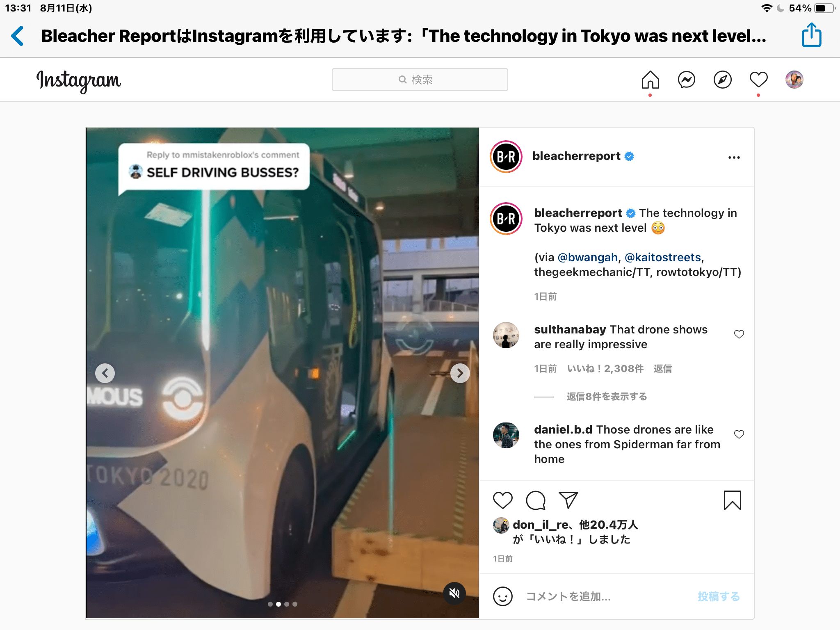Like sulthanabay's comment with the small heart

[739, 334]
